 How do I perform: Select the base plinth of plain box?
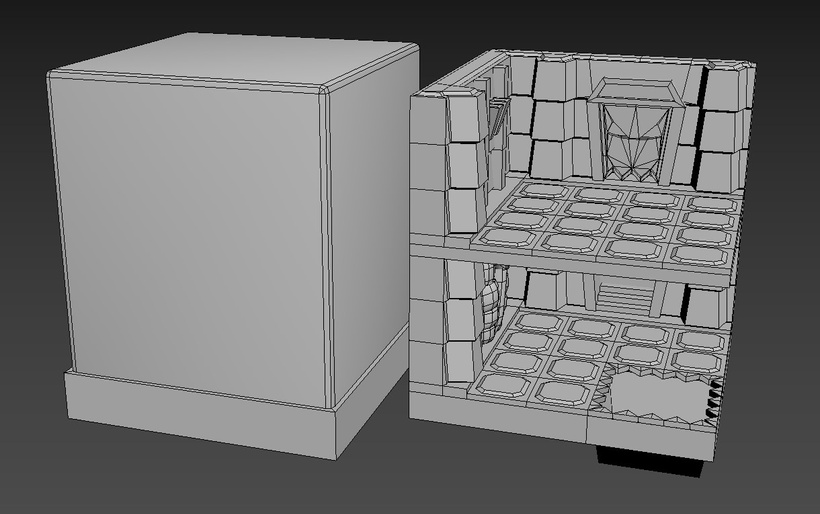(x=200, y=412)
